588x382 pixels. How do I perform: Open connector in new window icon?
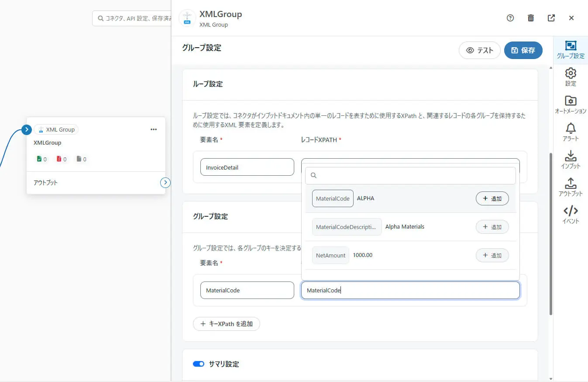551,18
